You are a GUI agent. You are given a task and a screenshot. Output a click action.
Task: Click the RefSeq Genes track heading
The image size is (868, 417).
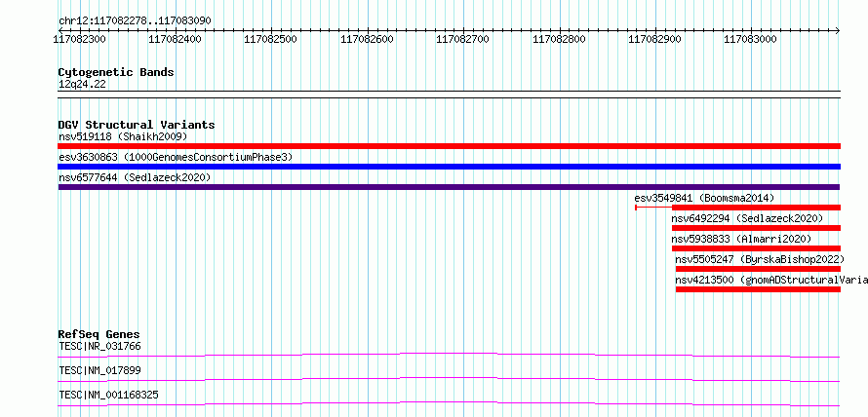(x=99, y=334)
